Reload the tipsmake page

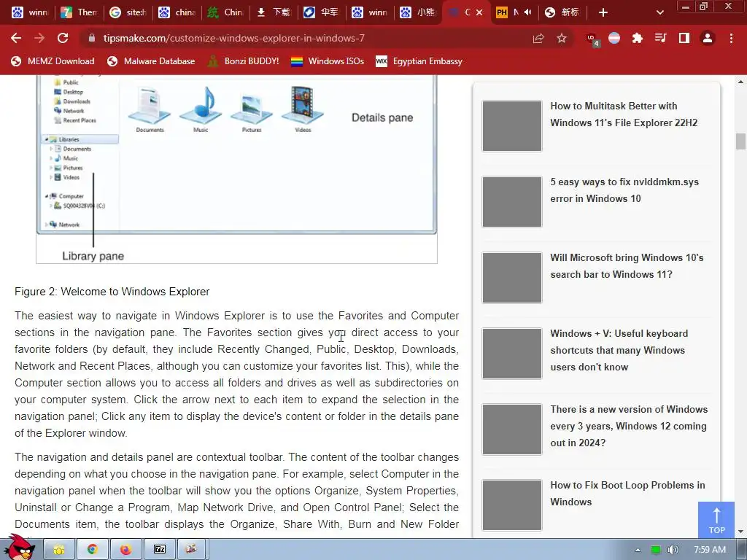pyautogui.click(x=63, y=38)
